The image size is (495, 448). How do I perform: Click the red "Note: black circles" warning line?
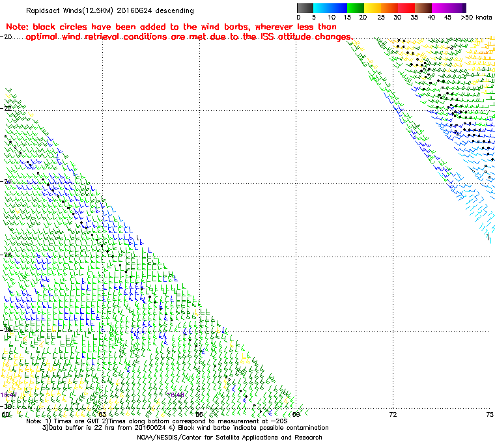tap(171, 27)
